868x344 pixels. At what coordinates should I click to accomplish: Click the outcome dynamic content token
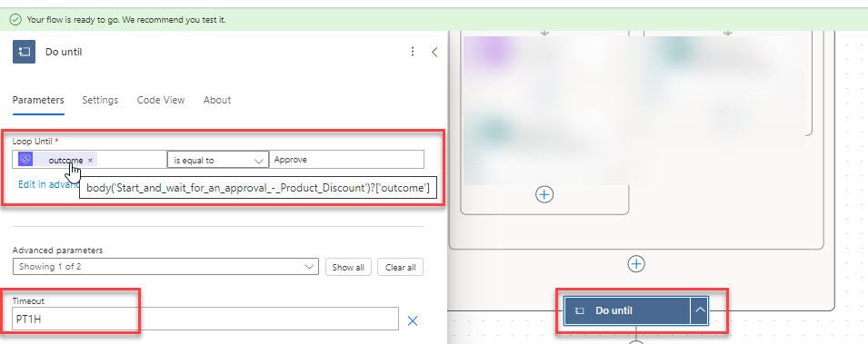[57, 160]
